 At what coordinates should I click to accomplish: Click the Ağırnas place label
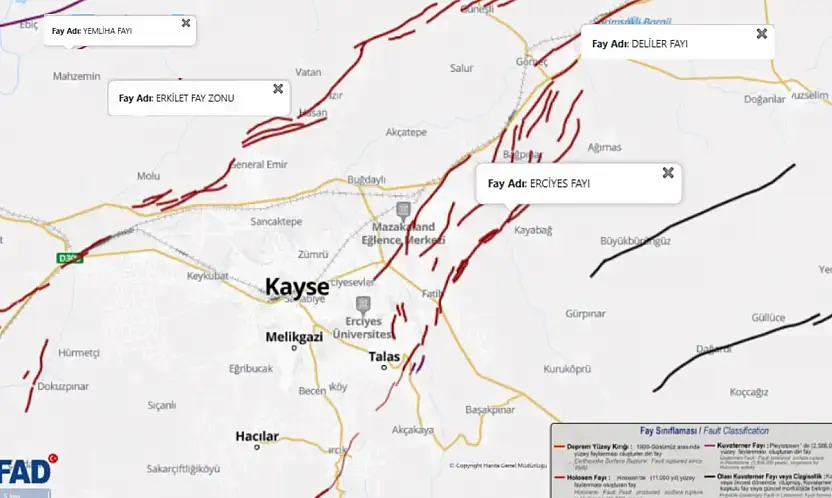(x=604, y=147)
